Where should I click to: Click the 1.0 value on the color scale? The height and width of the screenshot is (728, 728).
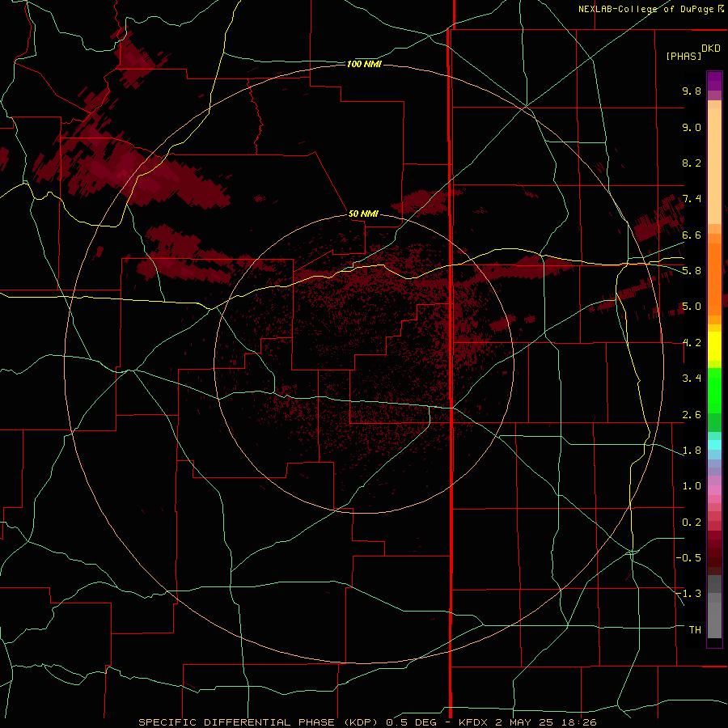coord(692,486)
